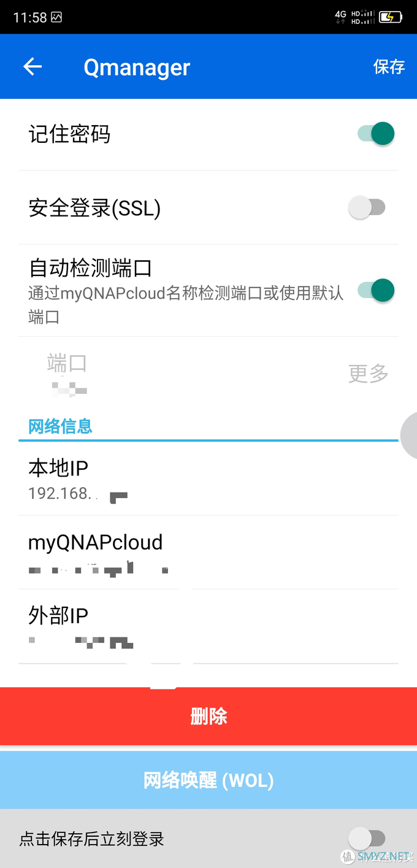Select the 外部IP entry
Viewport: 417px width, 868px height.
(x=208, y=626)
